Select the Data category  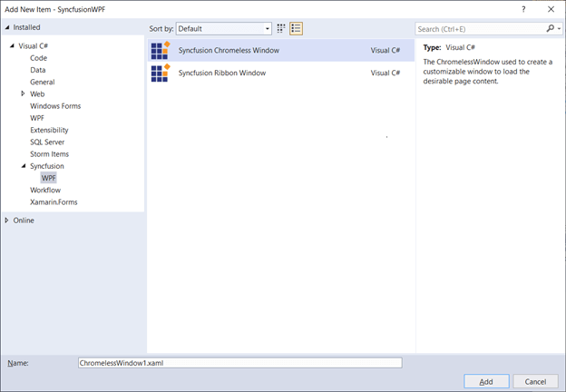38,70
